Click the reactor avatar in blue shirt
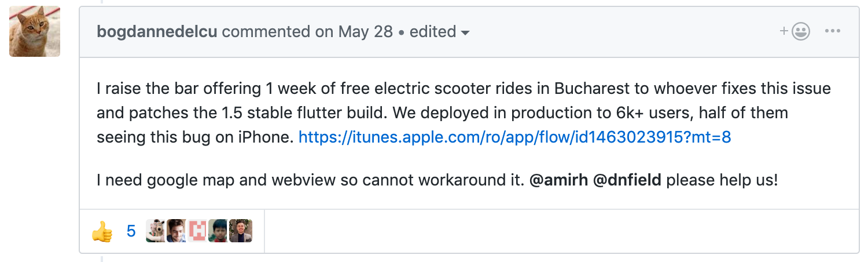The width and height of the screenshot is (868, 262). click(176, 231)
